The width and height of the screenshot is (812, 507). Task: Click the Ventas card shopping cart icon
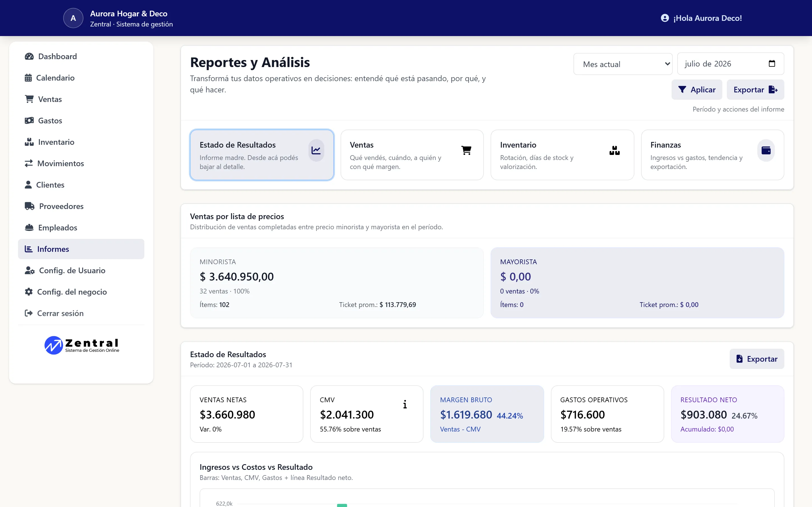point(466,150)
